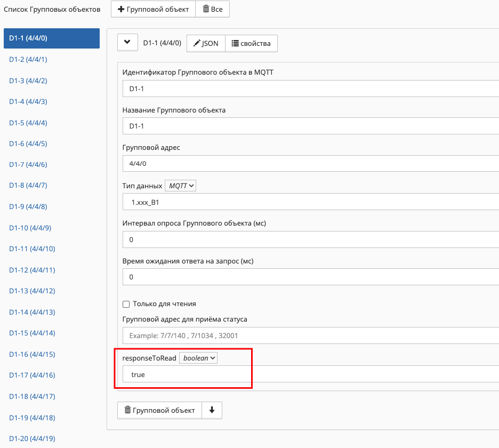Viewport: 499px width, 448px height.
Task: Click the trash Все delete-all button
Action: (212, 10)
